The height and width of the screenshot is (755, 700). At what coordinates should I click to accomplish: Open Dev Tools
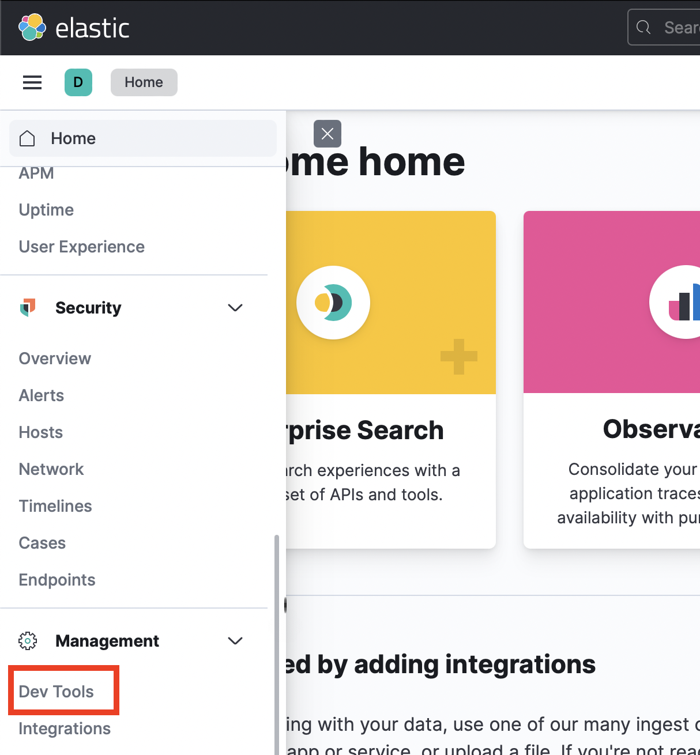tap(57, 692)
